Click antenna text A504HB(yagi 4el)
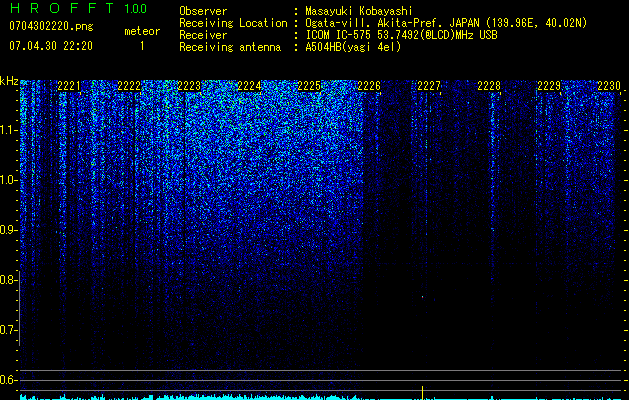 [353, 47]
